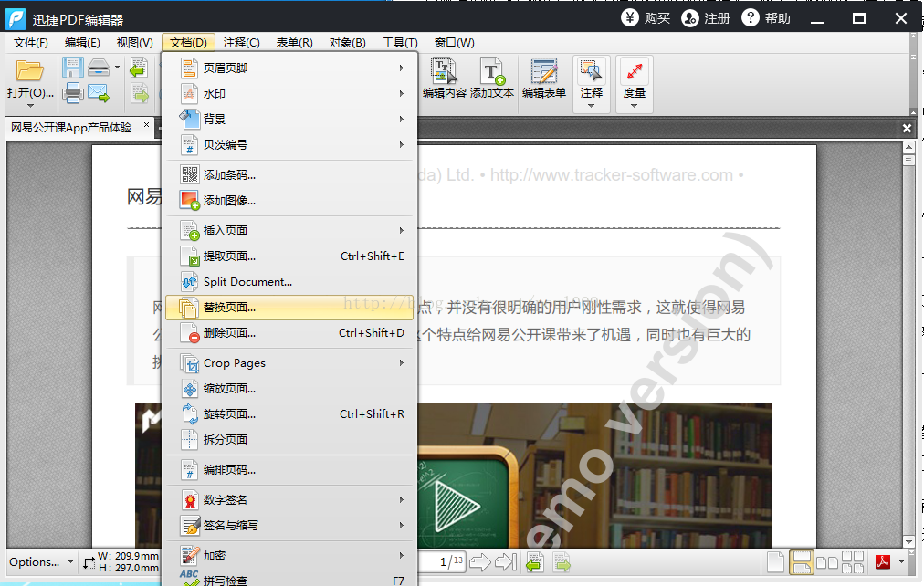Open 编辑(E) menu
The height and width of the screenshot is (586, 924).
click(82, 42)
